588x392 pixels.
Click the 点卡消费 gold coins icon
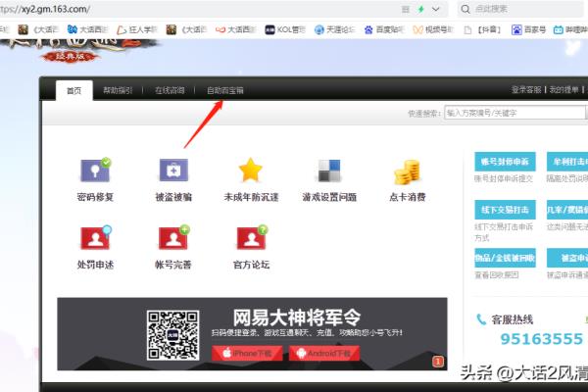tap(408, 171)
